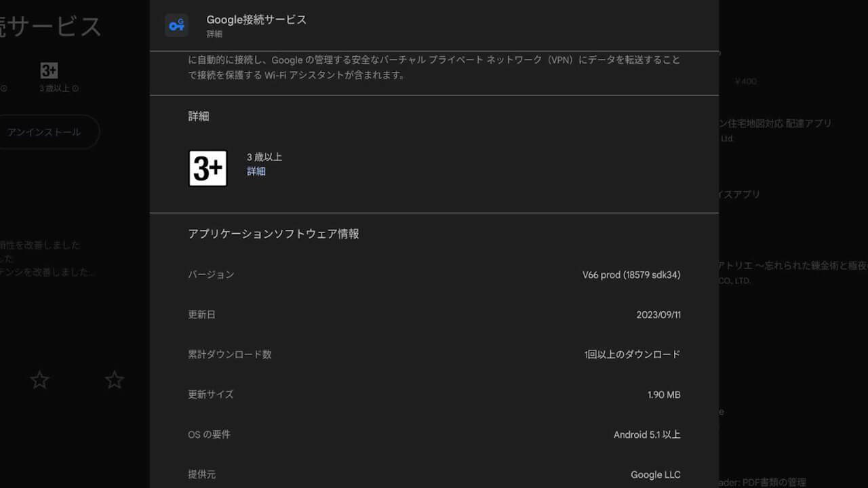The height and width of the screenshot is (488, 868).
Task: Click the Google LLC provider name
Action: (x=655, y=474)
